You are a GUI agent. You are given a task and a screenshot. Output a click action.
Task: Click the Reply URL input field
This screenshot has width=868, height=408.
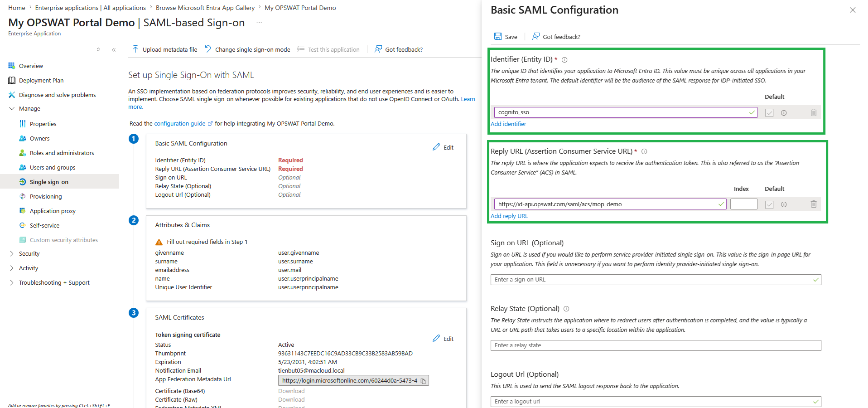(610, 204)
